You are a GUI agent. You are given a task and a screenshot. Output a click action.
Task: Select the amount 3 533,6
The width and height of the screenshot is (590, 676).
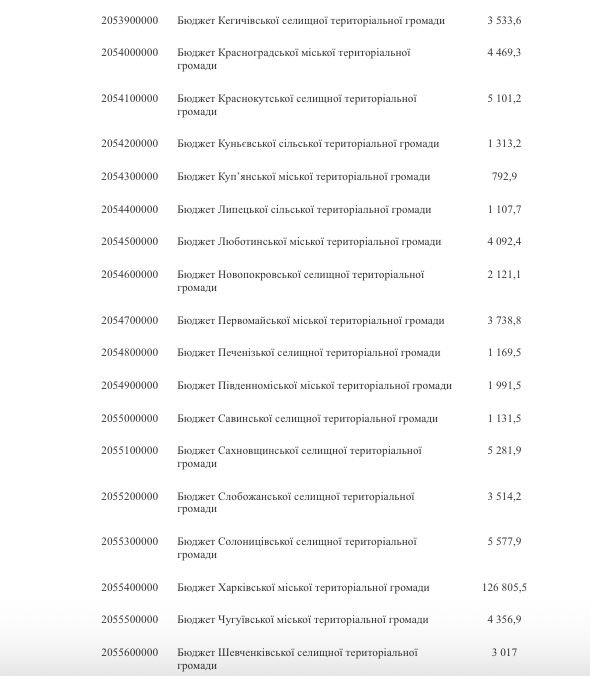(x=504, y=21)
